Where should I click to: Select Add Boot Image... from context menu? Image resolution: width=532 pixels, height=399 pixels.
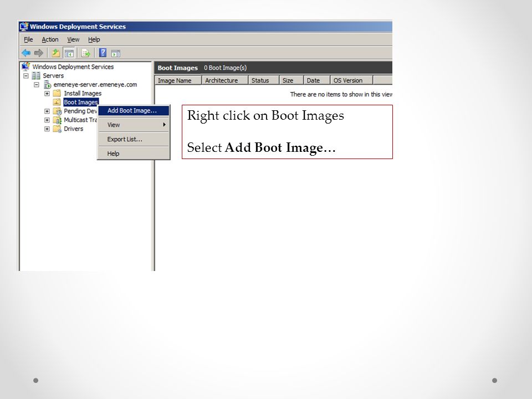click(134, 110)
